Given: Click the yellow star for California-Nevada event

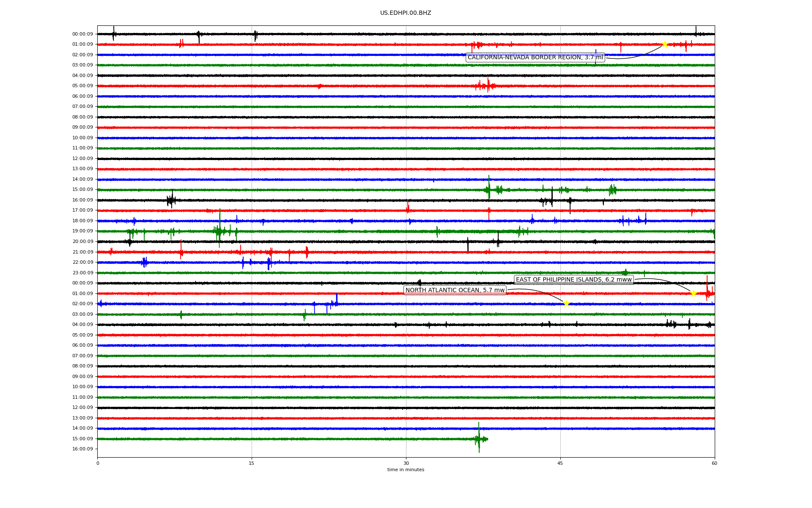Looking at the screenshot, I should [x=665, y=44].
